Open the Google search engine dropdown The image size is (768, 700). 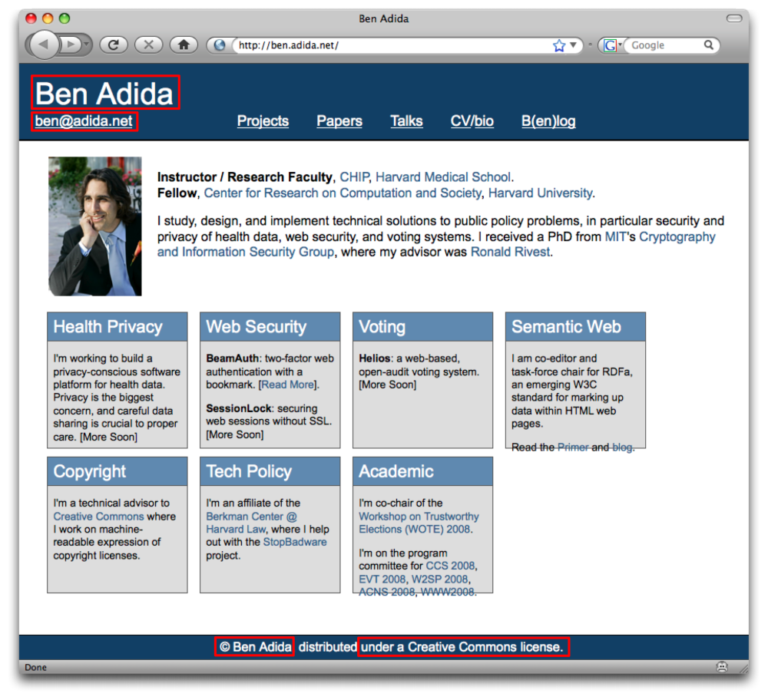coord(620,45)
